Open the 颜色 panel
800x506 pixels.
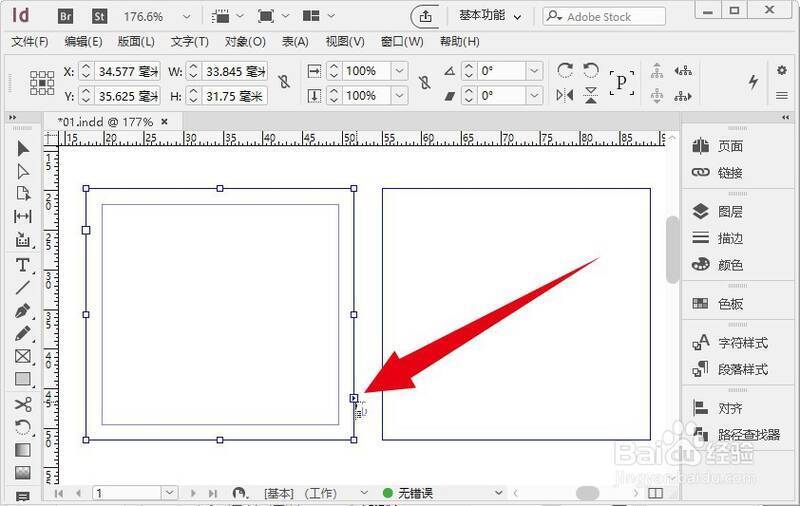pyautogui.click(x=717, y=265)
